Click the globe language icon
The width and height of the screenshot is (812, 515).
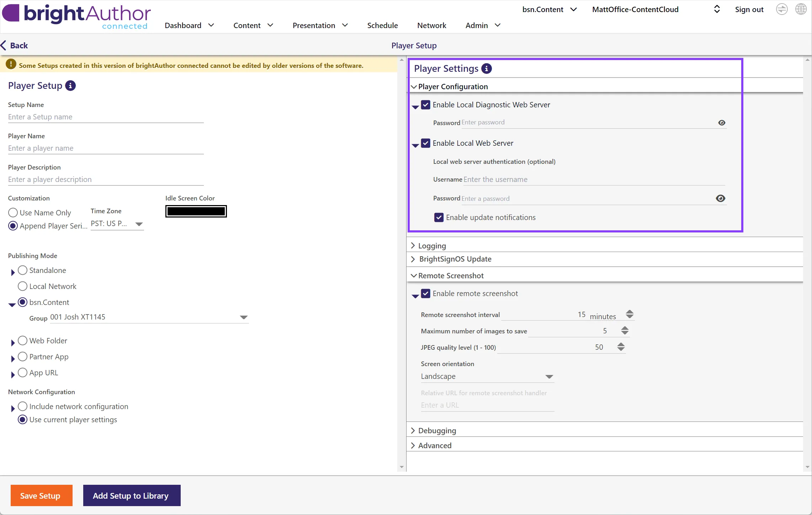(x=801, y=9)
